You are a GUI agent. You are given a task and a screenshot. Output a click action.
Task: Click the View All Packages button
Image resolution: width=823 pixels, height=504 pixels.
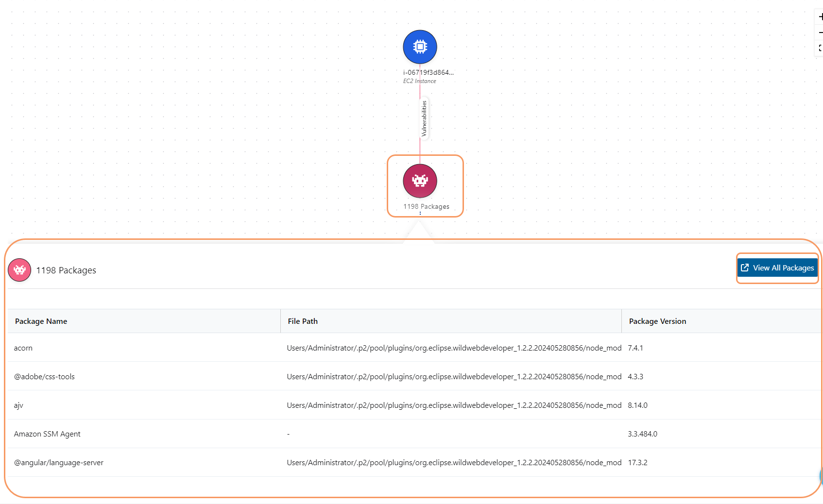(x=777, y=268)
